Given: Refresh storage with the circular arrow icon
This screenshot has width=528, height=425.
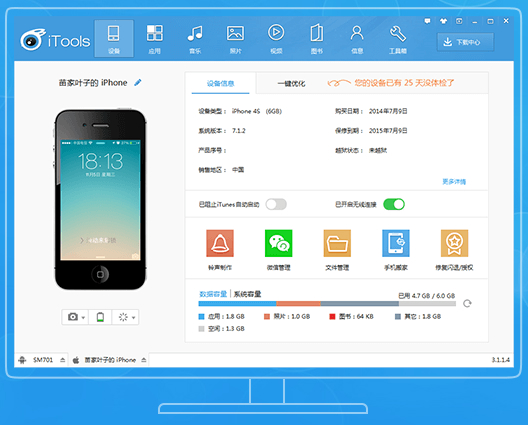Looking at the screenshot, I should tap(467, 303).
